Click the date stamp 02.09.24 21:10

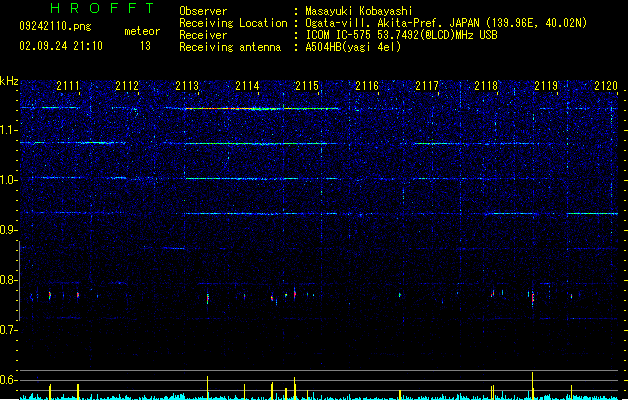(x=61, y=46)
